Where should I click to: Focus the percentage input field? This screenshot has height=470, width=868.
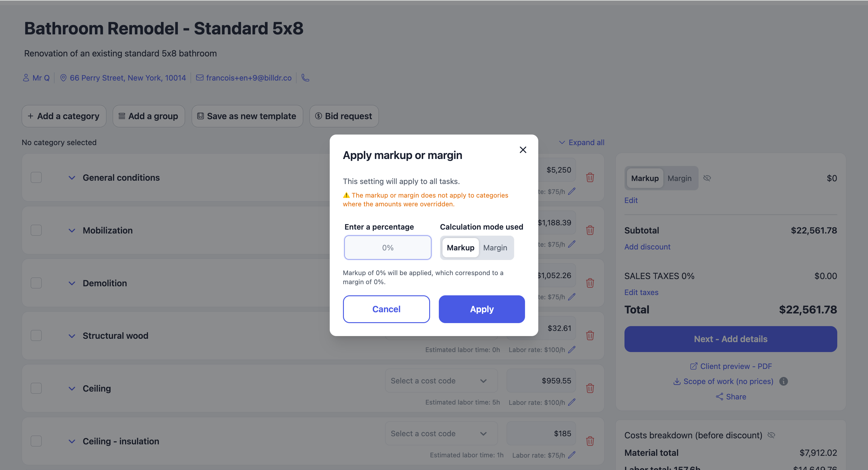388,248
